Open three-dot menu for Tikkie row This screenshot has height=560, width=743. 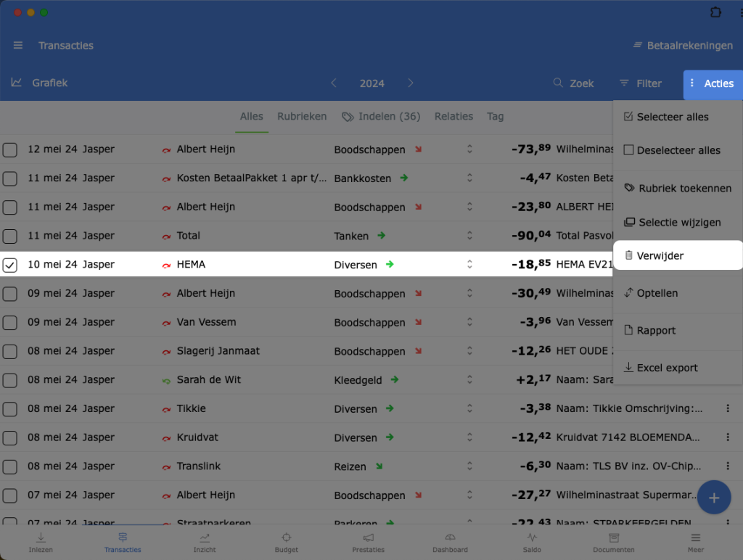(728, 409)
